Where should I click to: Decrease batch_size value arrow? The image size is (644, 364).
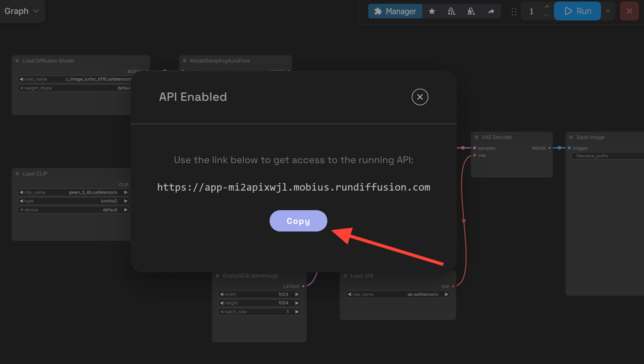222,312
